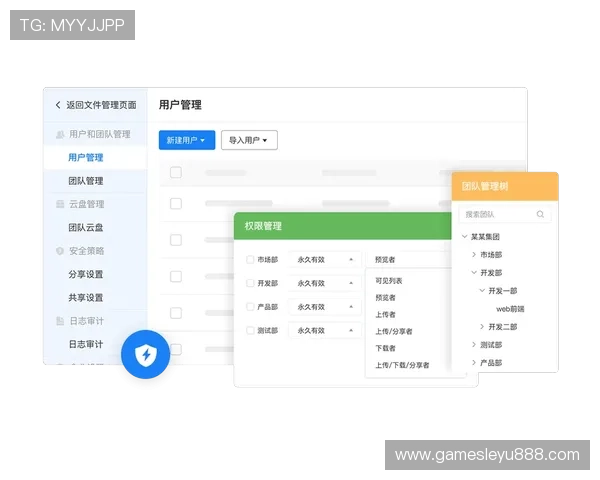Viewport: 600px width, 480px height.
Task: Select 可见列表 in the role list
Action: pos(388,281)
